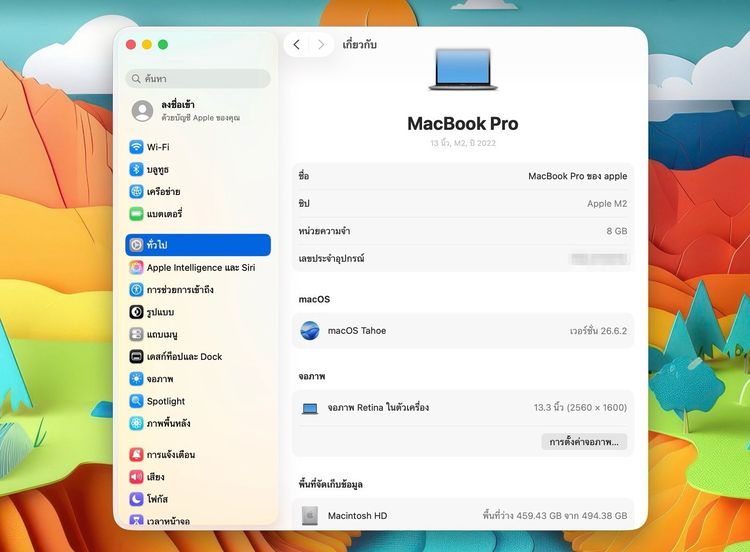The image size is (750, 552).
Task: Open เดสก์ท็อปและ Dock icon
Action: point(136,356)
